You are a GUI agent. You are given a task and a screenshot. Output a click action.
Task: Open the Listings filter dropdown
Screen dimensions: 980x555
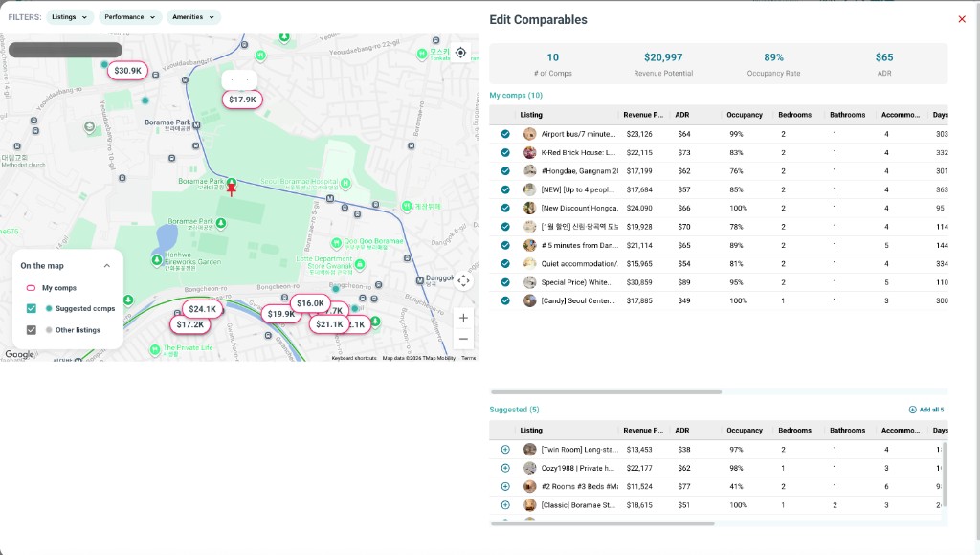click(69, 17)
